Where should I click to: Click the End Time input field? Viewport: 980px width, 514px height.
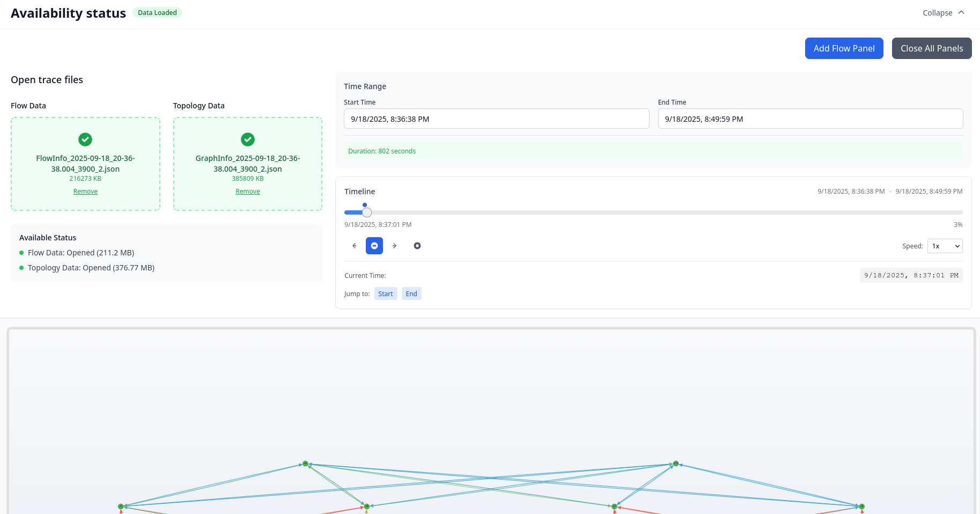pos(810,119)
